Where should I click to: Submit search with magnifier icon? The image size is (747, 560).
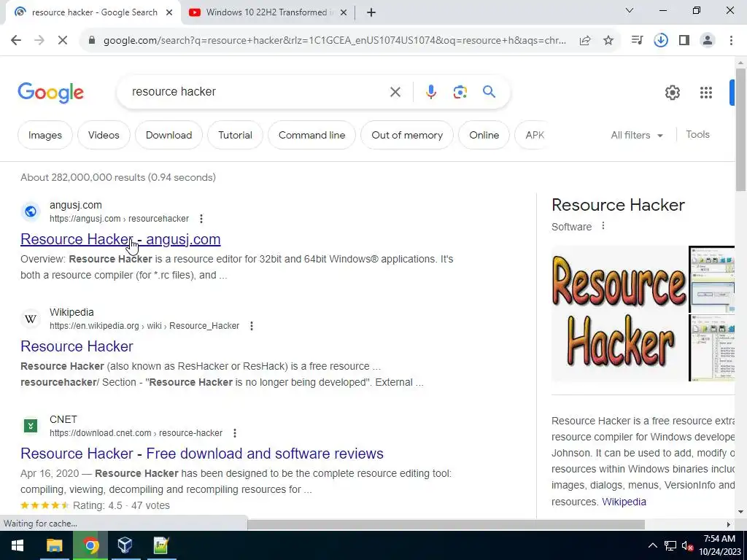(x=489, y=91)
